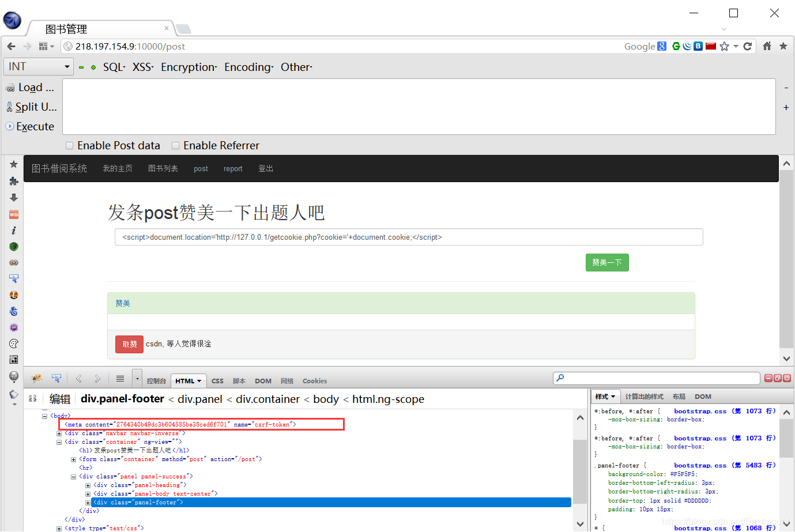
Task: Activate the Firebug inspect element pointer
Action: (56, 378)
